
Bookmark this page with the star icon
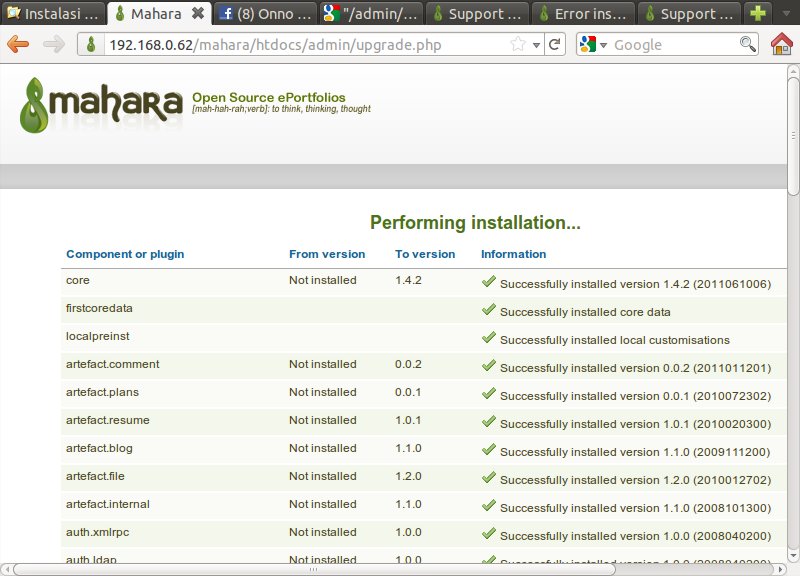(x=518, y=44)
